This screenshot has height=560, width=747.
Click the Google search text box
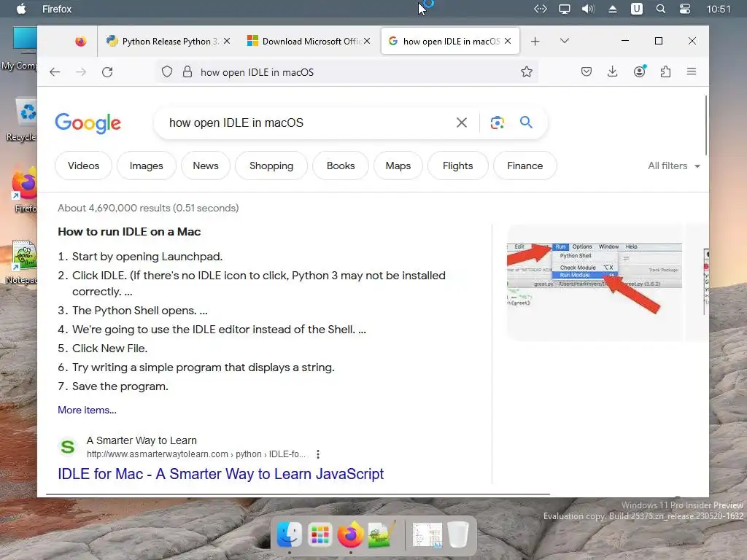[x=307, y=122]
